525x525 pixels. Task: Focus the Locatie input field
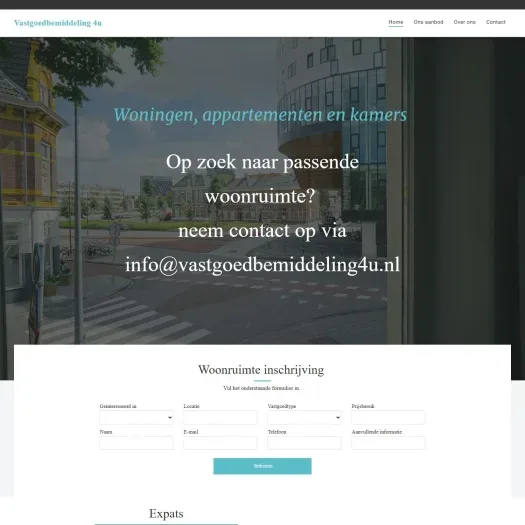(x=220, y=418)
